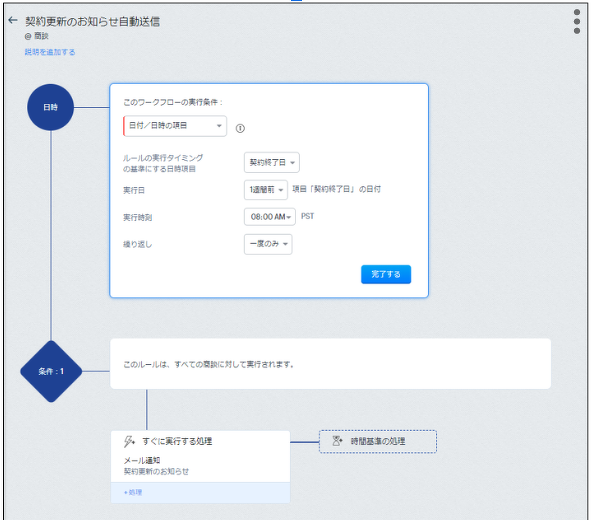The height and width of the screenshot is (520, 591).
Task: Open the メール通知 契約更新のお知らせ action
Action: click(200, 466)
